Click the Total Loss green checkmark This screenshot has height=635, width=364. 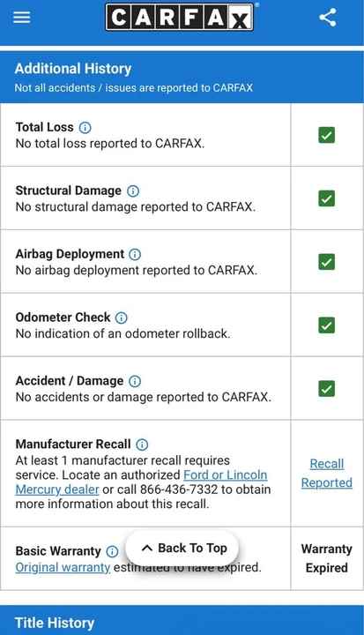pos(327,135)
